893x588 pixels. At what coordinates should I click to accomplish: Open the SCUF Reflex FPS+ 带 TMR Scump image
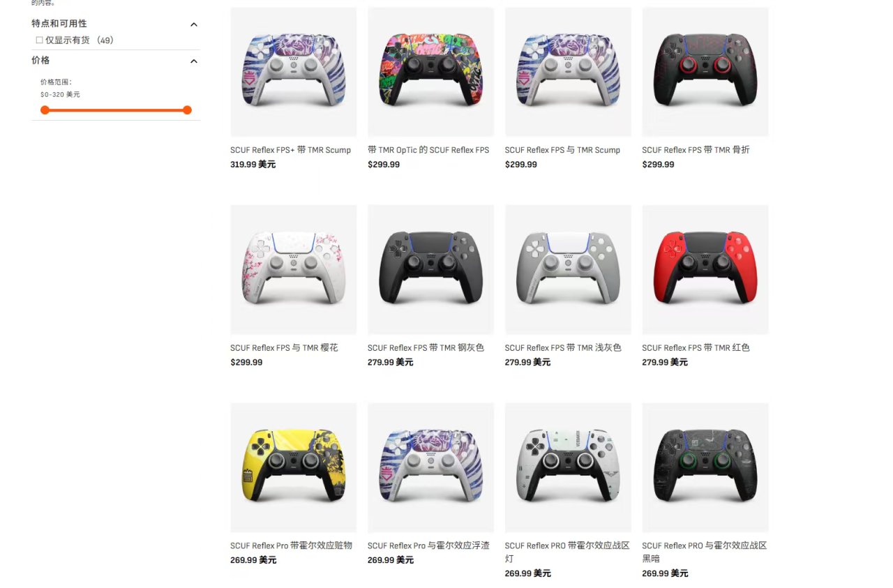(x=293, y=72)
